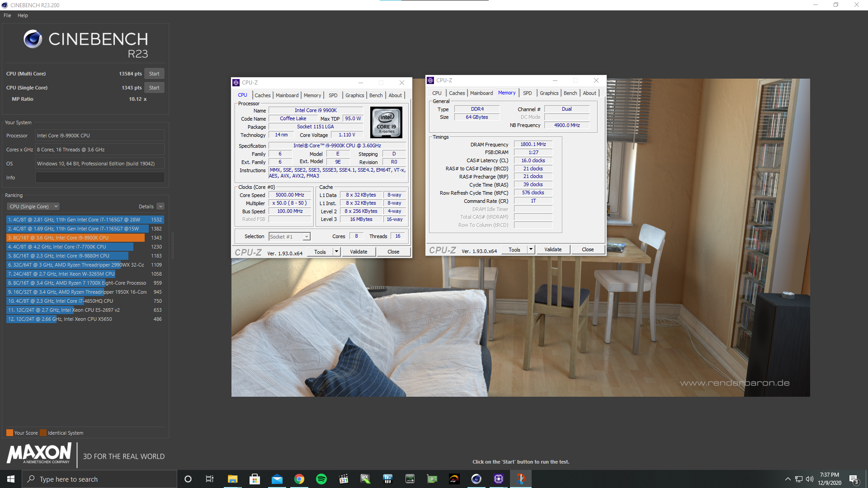Screen dimensions: 868x488
Task: Click Validate in the left CPU-Z window
Action: (359, 252)
